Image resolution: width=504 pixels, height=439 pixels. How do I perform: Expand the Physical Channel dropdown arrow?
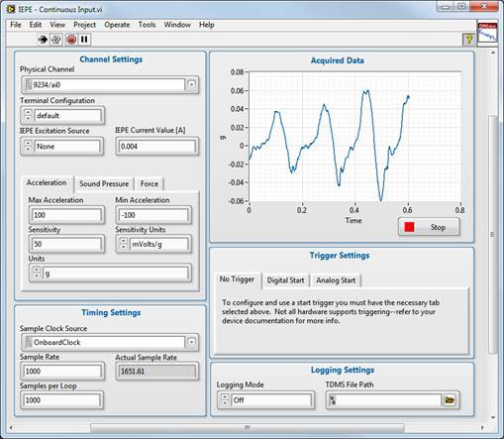click(x=191, y=84)
